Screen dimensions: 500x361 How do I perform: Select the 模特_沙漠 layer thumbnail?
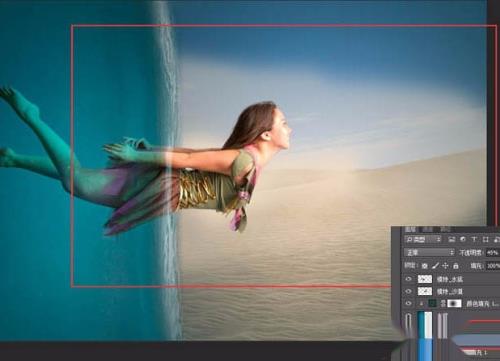pos(425,291)
